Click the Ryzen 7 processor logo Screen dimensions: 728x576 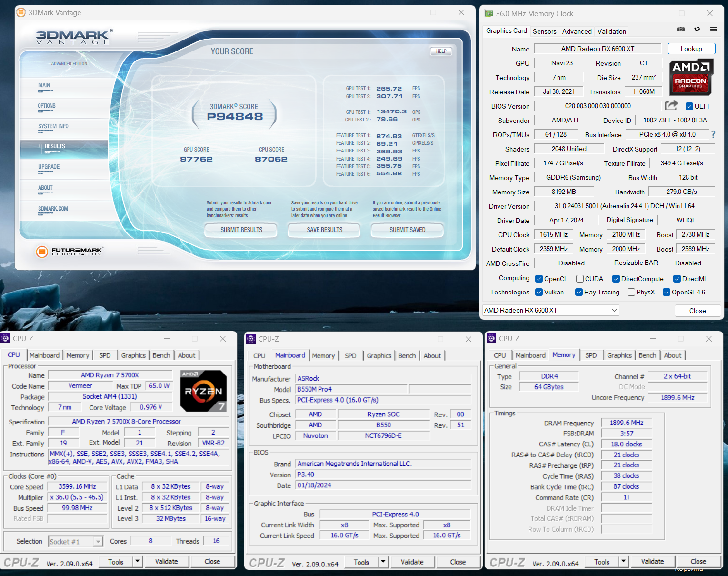coord(203,391)
